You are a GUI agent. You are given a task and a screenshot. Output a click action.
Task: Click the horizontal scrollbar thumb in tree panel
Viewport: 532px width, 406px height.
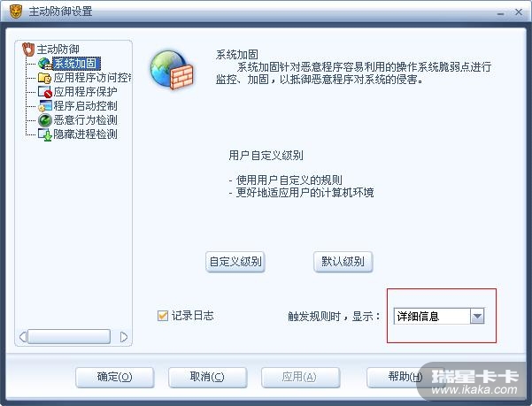69,337
